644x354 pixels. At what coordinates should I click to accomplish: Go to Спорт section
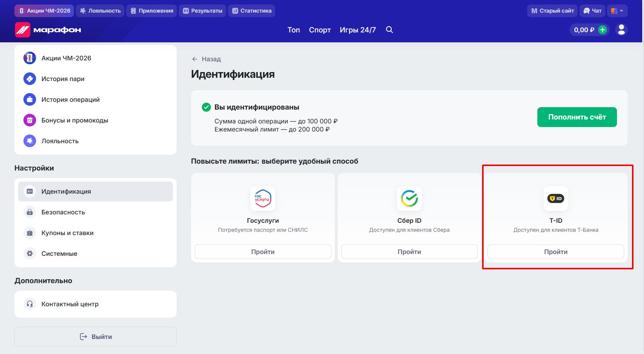click(x=320, y=30)
